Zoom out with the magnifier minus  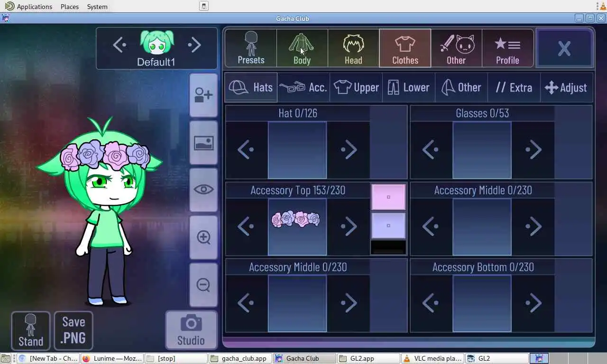pos(203,284)
